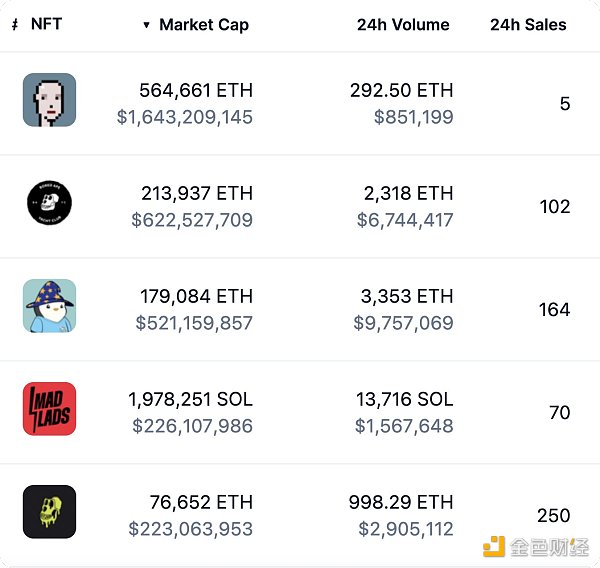600x568 pixels.
Task: Click the 250 sales count
Action: tap(553, 516)
